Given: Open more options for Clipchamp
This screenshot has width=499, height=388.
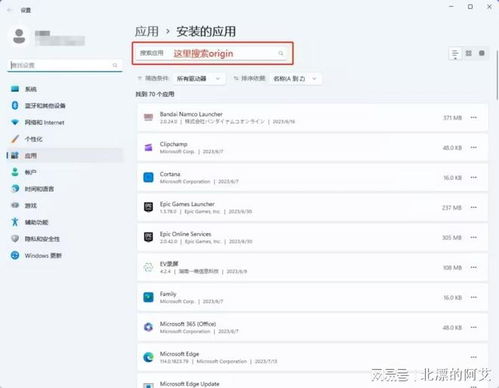Looking at the screenshot, I should coord(474,147).
